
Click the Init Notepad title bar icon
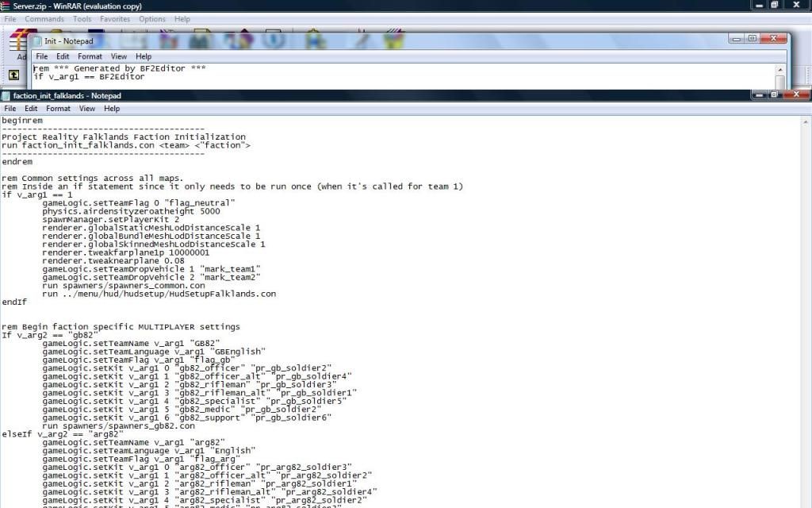point(37,40)
